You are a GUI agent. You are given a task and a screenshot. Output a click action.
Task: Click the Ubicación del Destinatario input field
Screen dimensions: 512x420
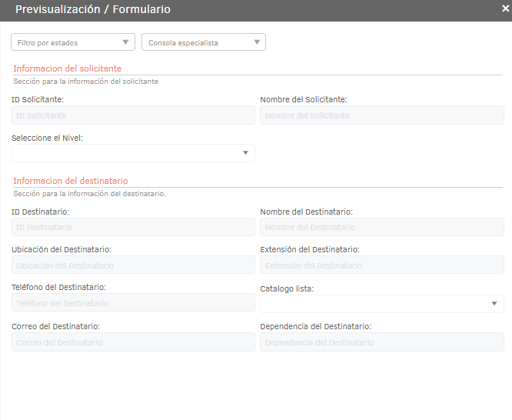click(133, 265)
